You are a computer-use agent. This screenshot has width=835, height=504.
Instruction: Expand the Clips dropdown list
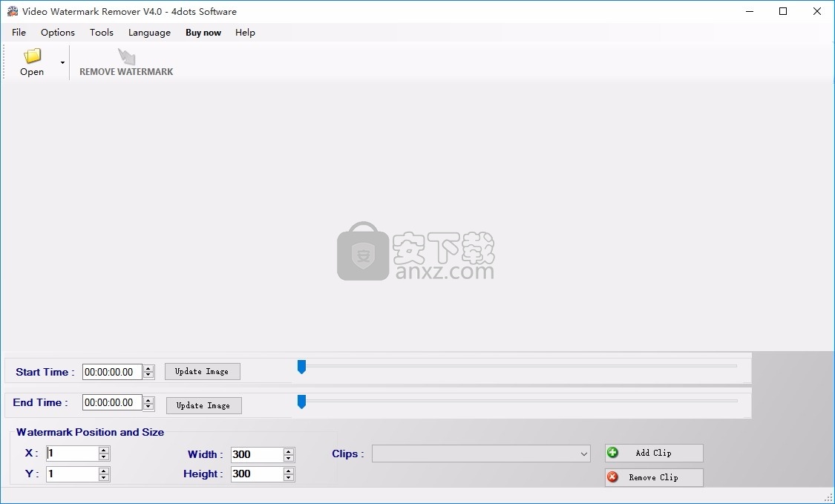583,454
